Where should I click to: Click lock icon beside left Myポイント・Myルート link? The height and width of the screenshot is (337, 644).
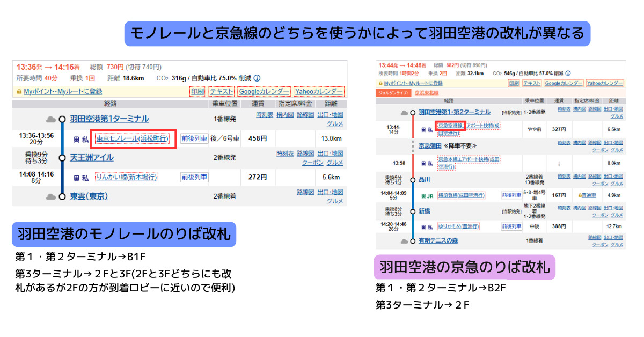pyautogui.click(x=19, y=92)
